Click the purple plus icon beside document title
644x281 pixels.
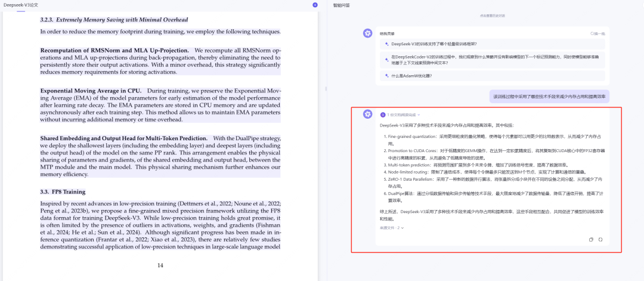tap(315, 5)
